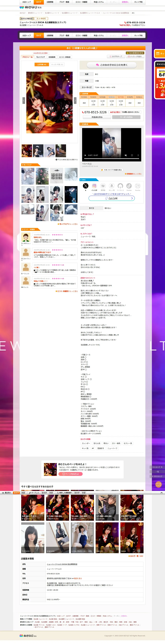Click the ぬきなび breadcrumb link
The height and width of the screenshot is (644, 165).
coord(22,13)
